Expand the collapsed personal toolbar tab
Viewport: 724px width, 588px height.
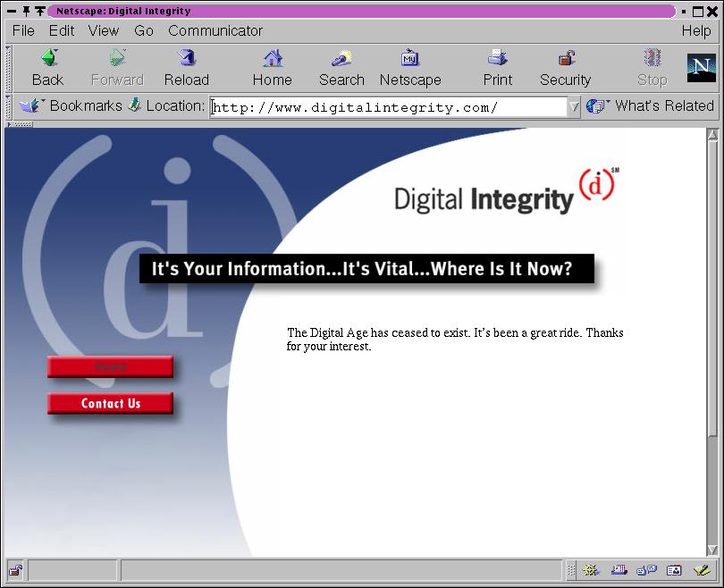[20, 124]
